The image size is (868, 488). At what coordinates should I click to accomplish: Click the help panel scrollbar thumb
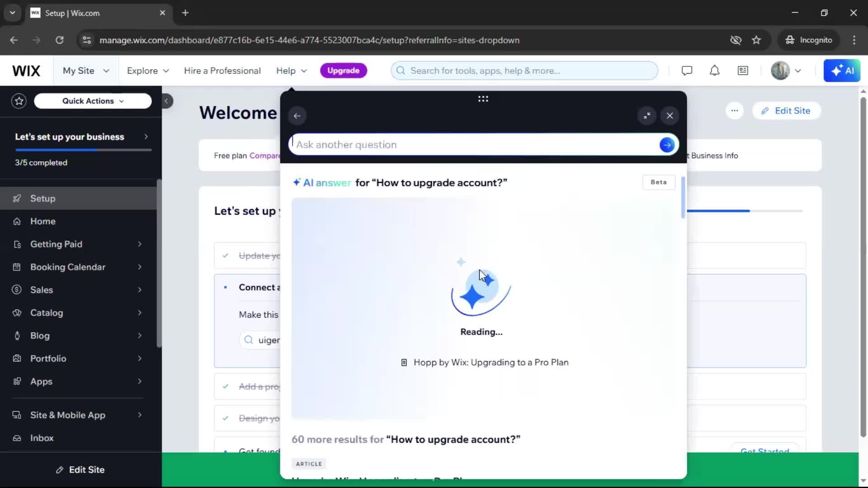683,197
